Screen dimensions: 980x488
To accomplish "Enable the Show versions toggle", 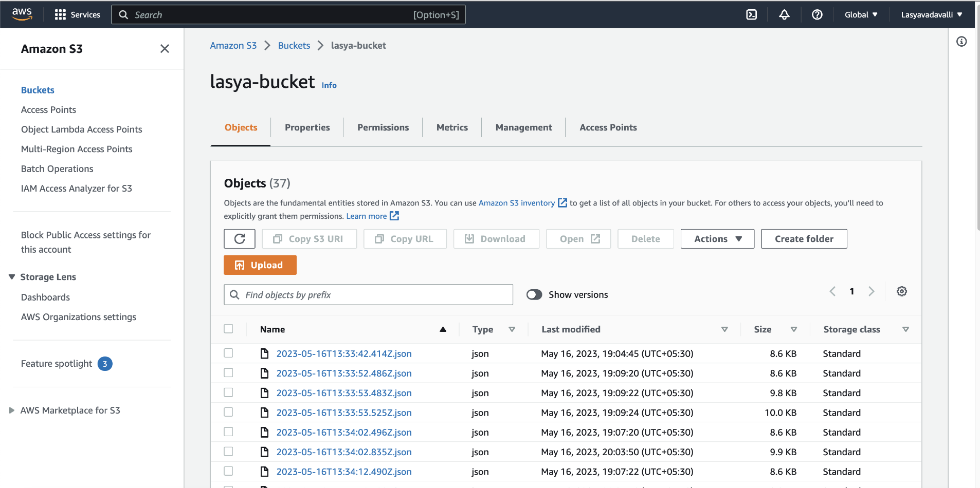I will coord(534,294).
